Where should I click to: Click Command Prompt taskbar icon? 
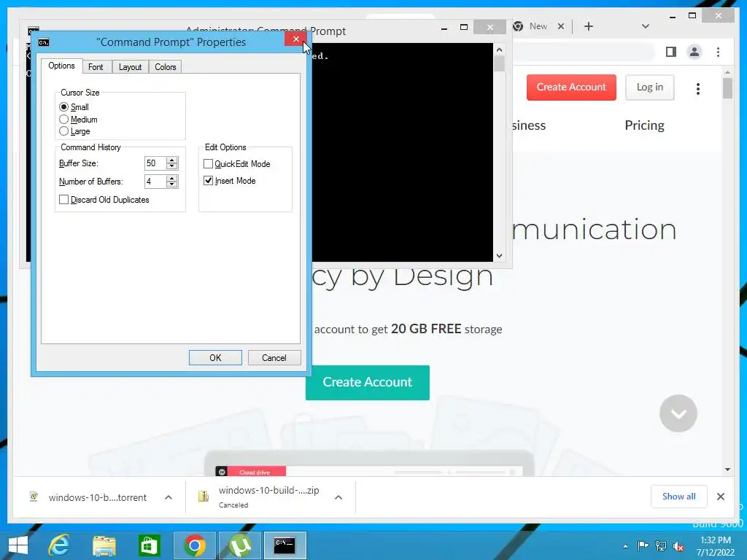pos(285,545)
